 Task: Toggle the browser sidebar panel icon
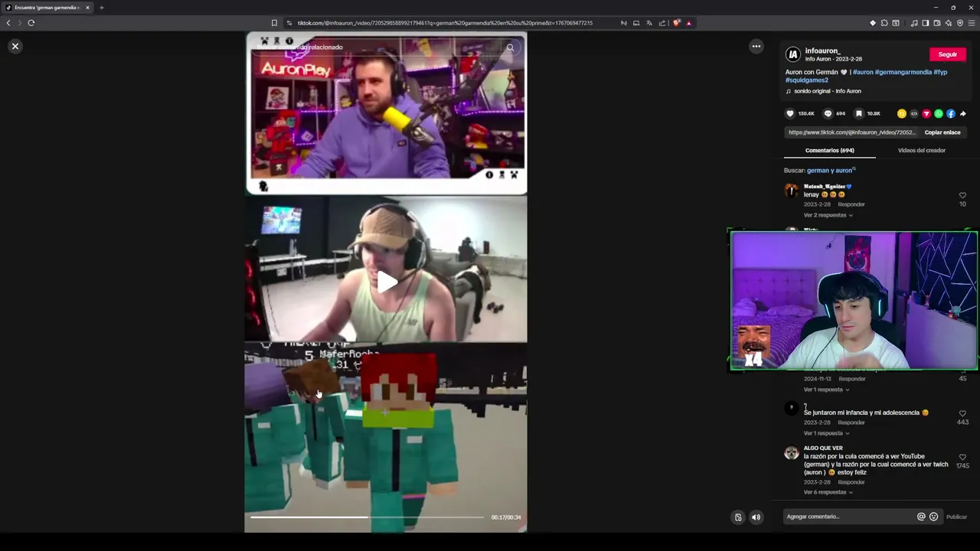click(x=926, y=23)
